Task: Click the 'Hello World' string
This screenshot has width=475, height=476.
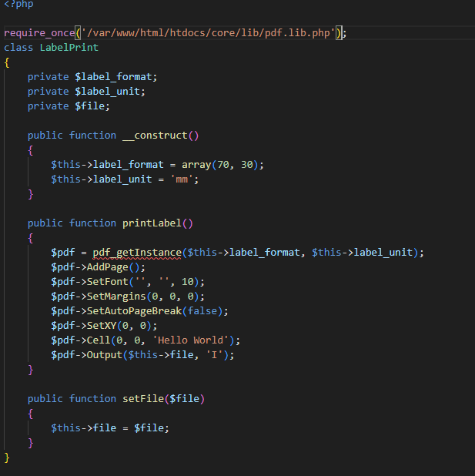Action: tap(191, 340)
